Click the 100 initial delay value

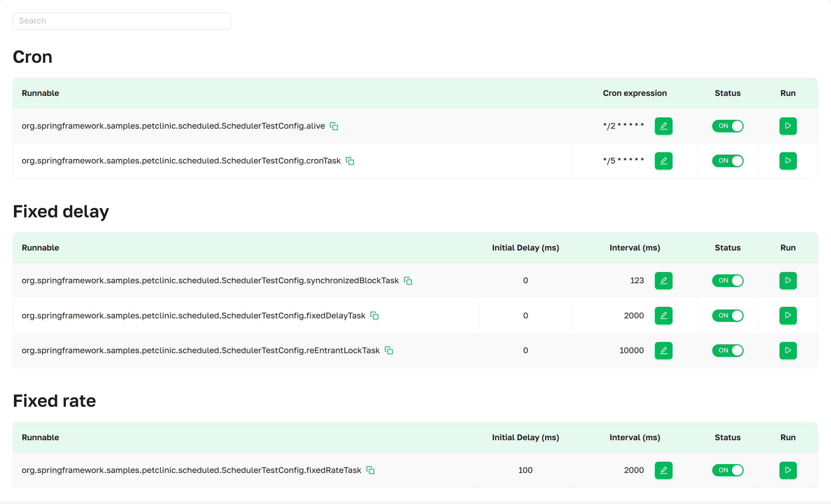[525, 471]
